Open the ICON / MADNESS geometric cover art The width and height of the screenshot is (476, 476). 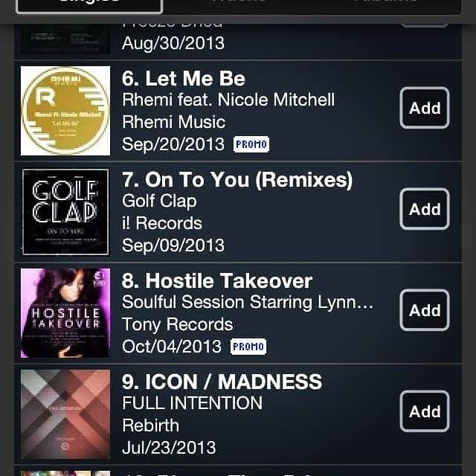tap(65, 414)
